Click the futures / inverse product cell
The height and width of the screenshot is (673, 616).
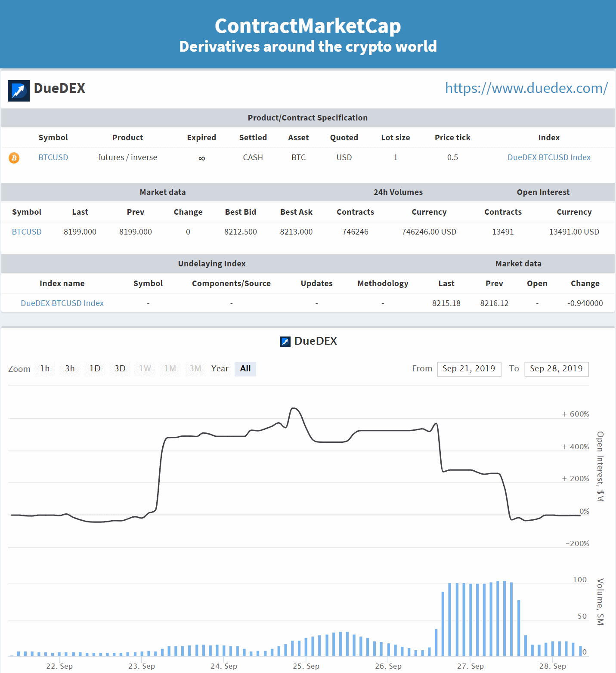[x=127, y=157]
